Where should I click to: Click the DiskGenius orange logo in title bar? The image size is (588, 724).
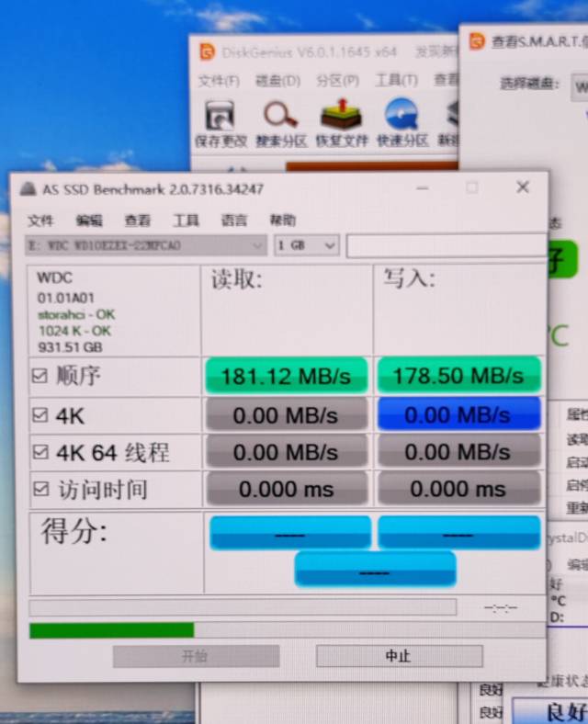208,51
